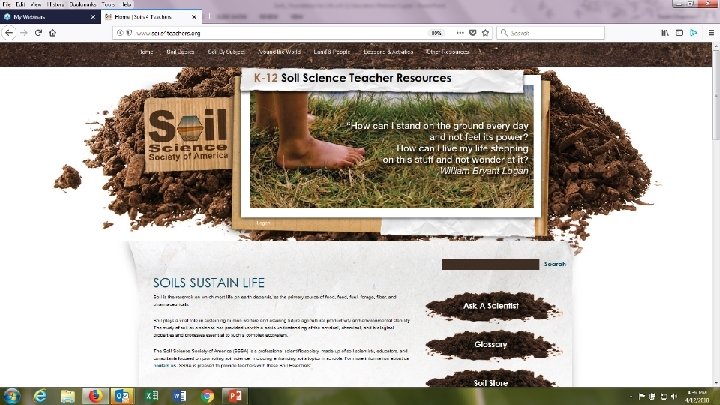
Task: Open Word from the taskbar
Action: [179, 396]
